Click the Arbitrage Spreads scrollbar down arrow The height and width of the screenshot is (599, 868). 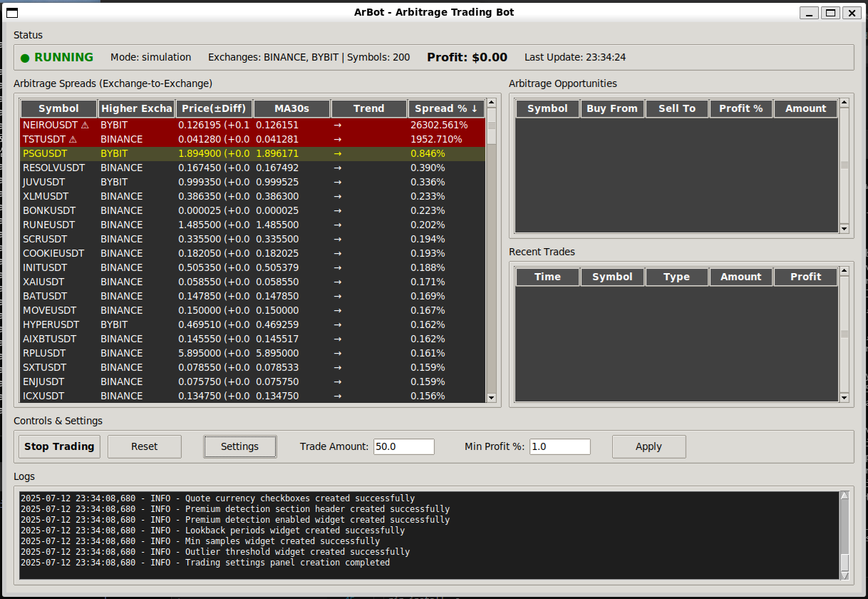(491, 398)
